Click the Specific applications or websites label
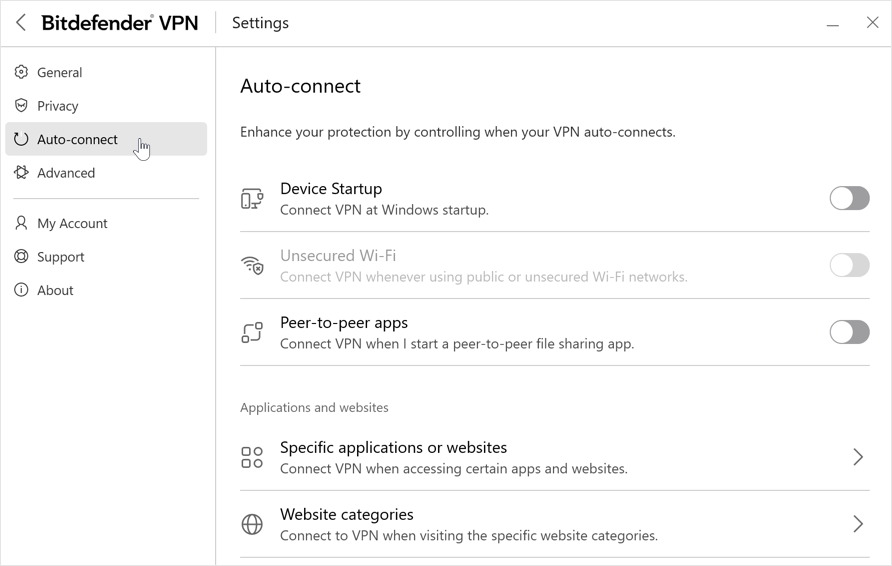 393,448
